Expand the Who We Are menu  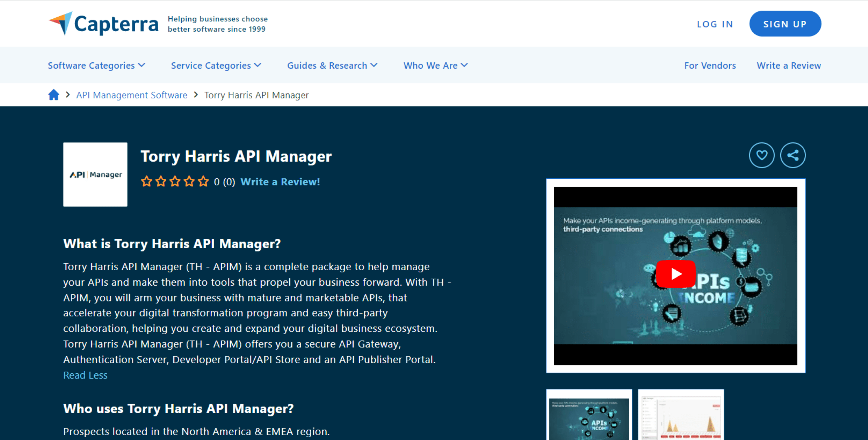tap(436, 65)
